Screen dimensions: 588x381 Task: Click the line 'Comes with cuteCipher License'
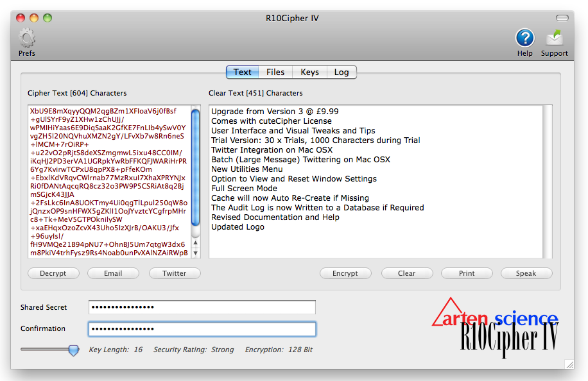[x=272, y=121]
